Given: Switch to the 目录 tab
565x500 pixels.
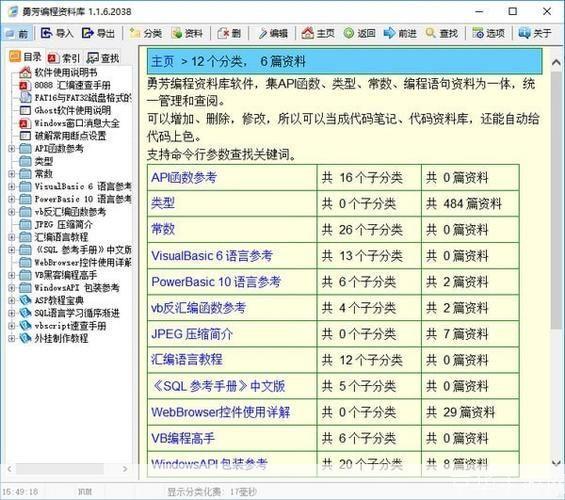Looking at the screenshot, I should pyautogui.click(x=25, y=57).
